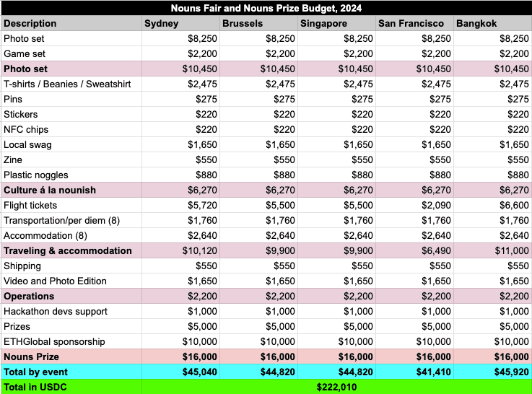Select the Description column header
Screen dimensions: 532x394
tap(30, 23)
